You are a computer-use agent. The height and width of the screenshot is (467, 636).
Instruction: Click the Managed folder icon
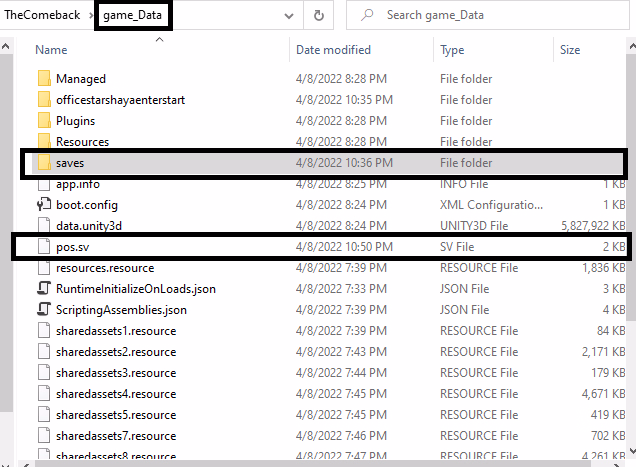coord(44,78)
